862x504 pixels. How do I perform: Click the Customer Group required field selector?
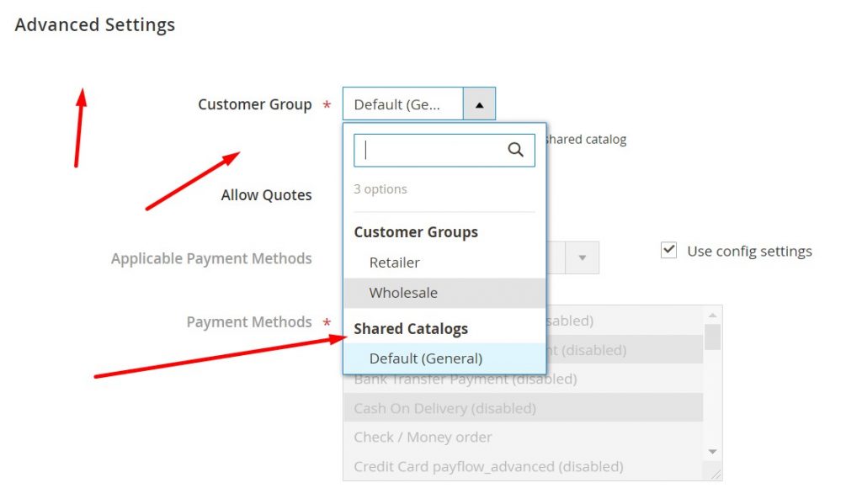402,103
